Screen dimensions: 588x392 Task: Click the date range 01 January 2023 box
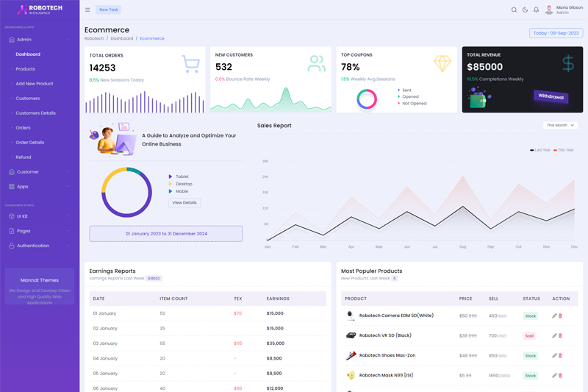pos(166,234)
